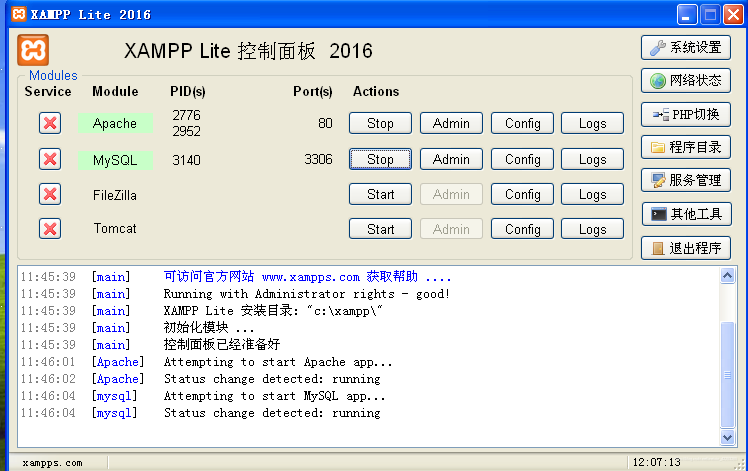748x471 pixels.
Task: Click the PHP切换 button
Action: pos(686,114)
